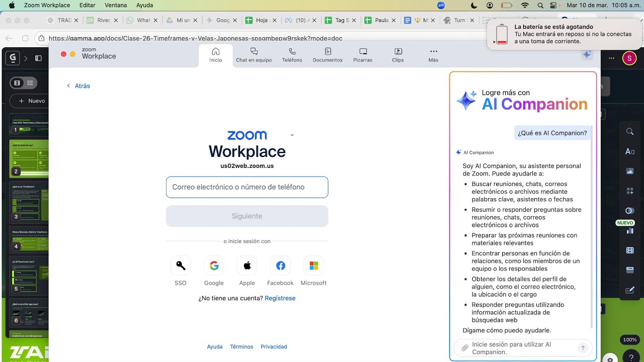The width and height of the screenshot is (644, 362).
Task: Open the Inicio tab in Zoom Workplace
Action: (x=216, y=55)
